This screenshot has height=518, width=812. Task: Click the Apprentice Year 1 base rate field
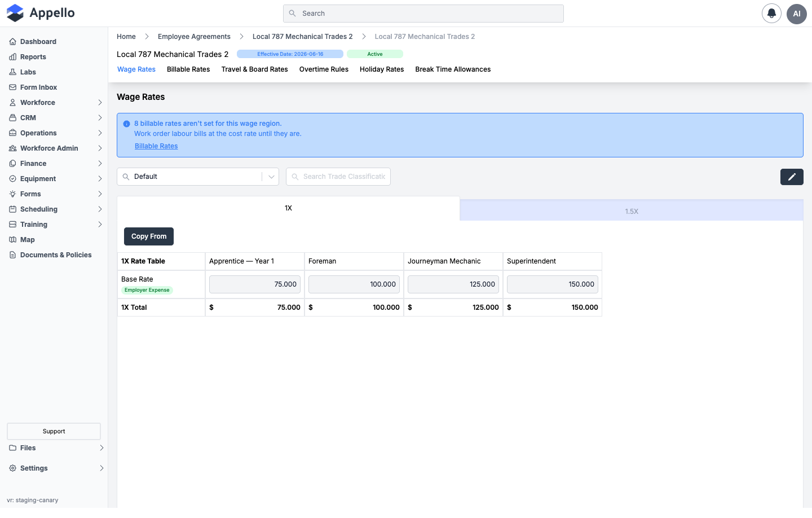(x=255, y=284)
